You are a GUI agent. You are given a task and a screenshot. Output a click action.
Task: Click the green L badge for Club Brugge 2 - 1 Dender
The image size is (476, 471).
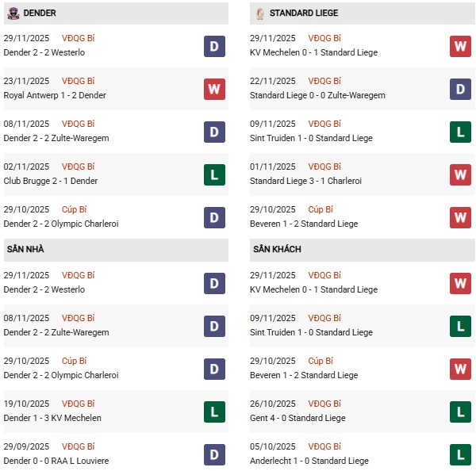click(213, 174)
